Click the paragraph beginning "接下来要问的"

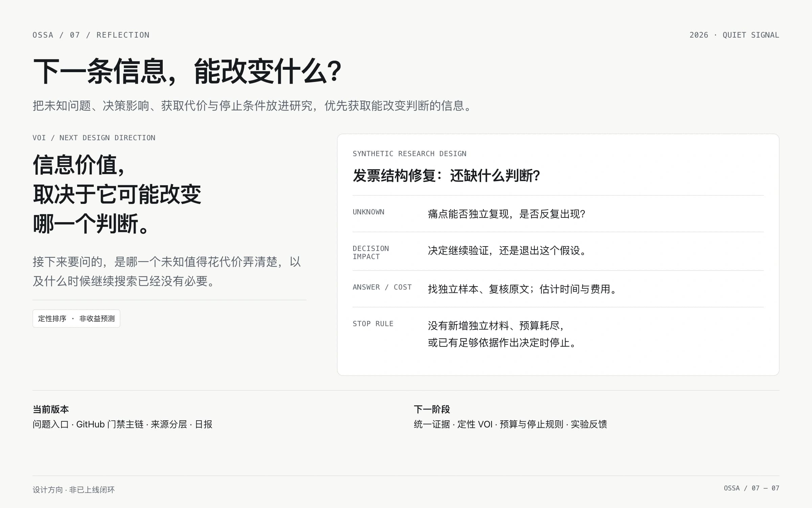coord(167,271)
